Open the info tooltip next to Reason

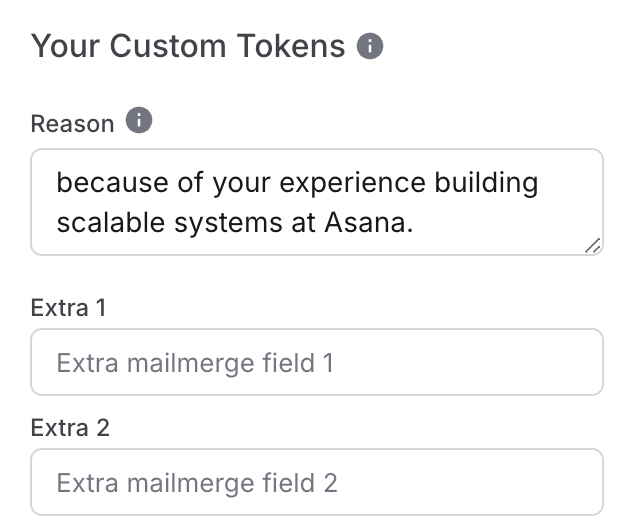[x=139, y=120]
